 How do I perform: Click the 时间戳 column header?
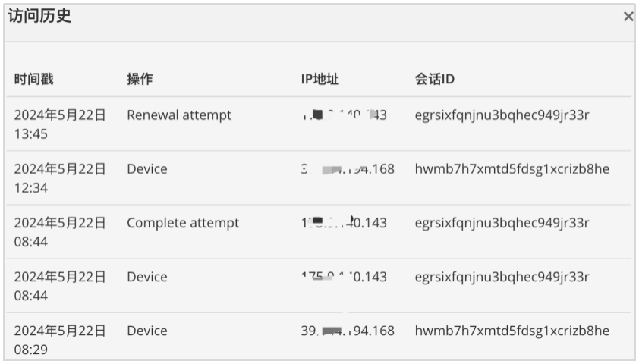[34, 79]
